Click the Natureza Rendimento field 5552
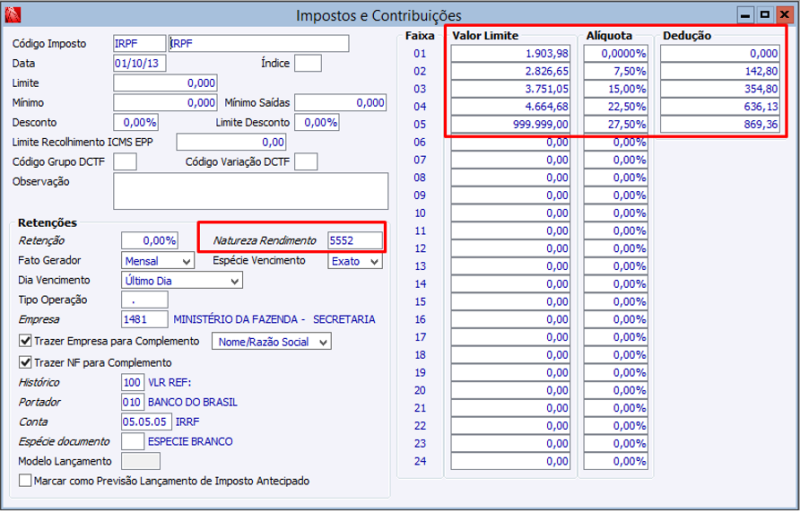Image resolution: width=800 pixels, height=513 pixels. tap(355, 240)
